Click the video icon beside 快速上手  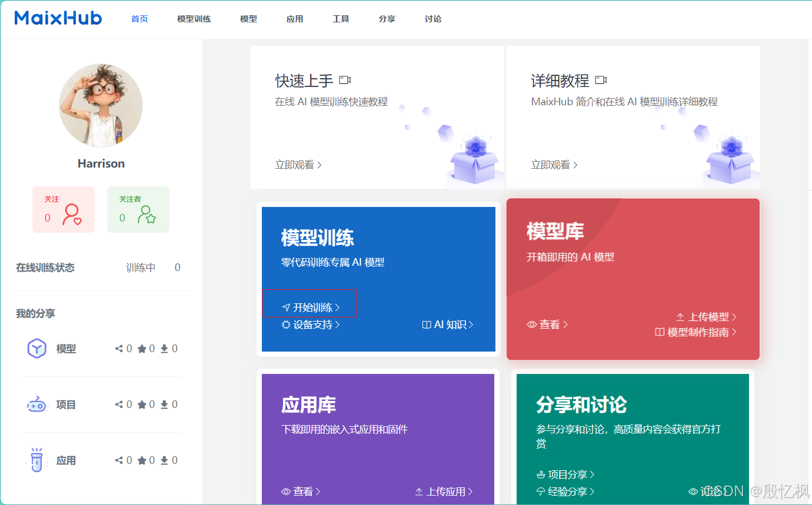(x=345, y=80)
